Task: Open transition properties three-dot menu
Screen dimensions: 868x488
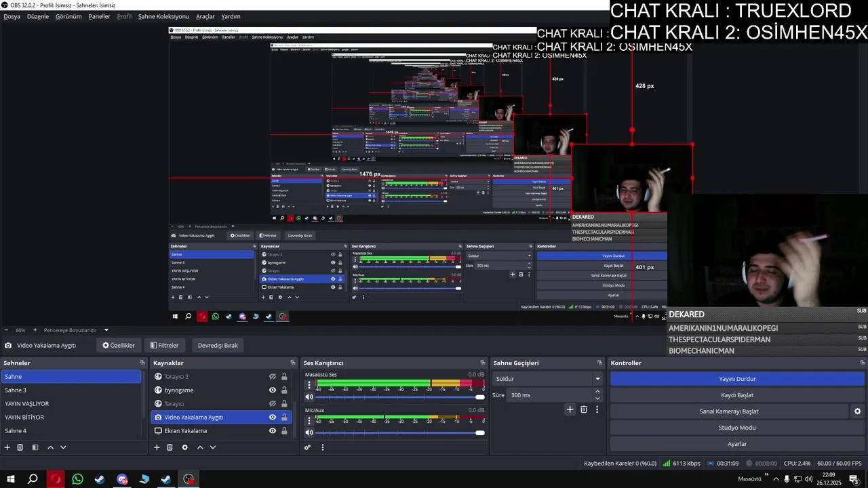Action: tap(597, 409)
